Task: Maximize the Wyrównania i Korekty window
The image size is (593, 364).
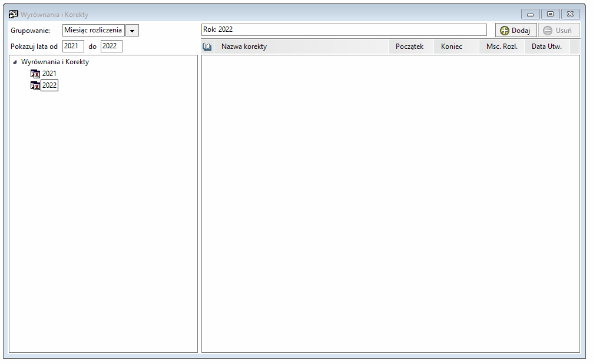Action: (550, 14)
